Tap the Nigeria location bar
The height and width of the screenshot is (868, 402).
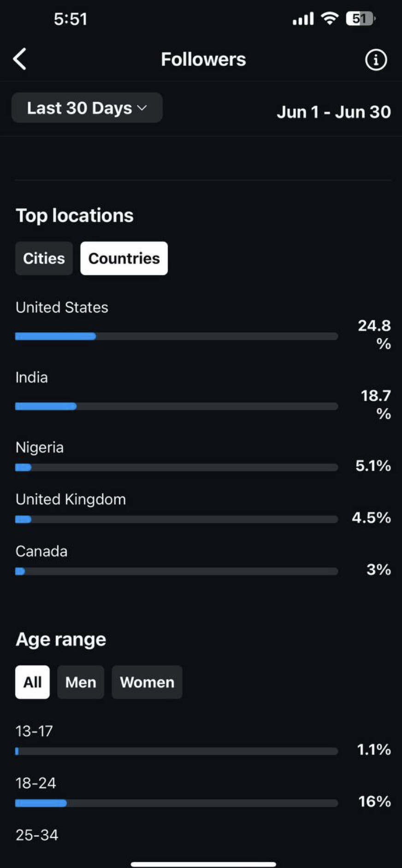(176, 468)
